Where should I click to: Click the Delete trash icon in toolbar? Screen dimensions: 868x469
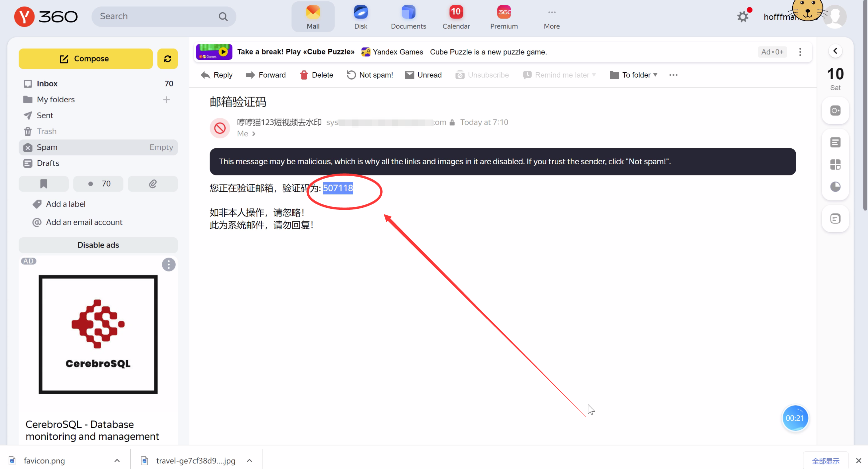(304, 75)
